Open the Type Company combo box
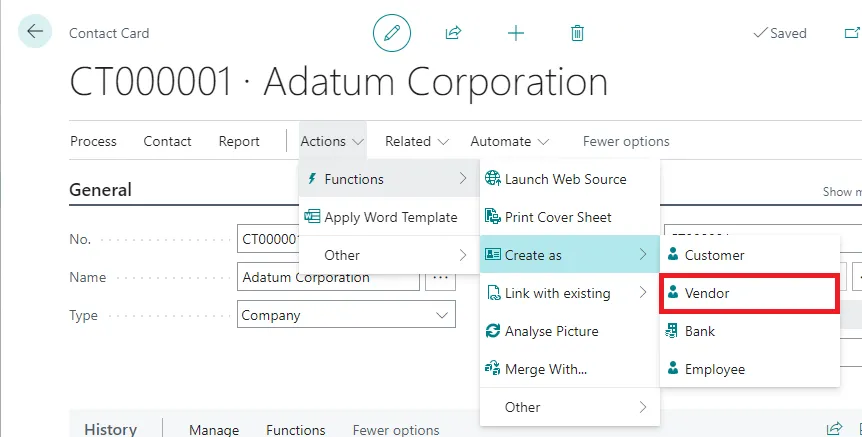This screenshot has height=437, width=862. 346,314
